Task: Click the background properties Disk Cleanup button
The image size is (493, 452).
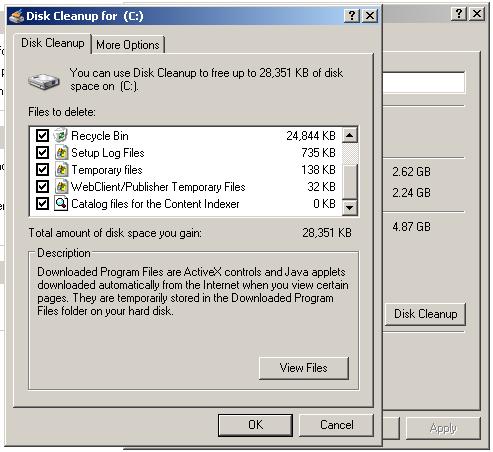Action: (x=425, y=314)
